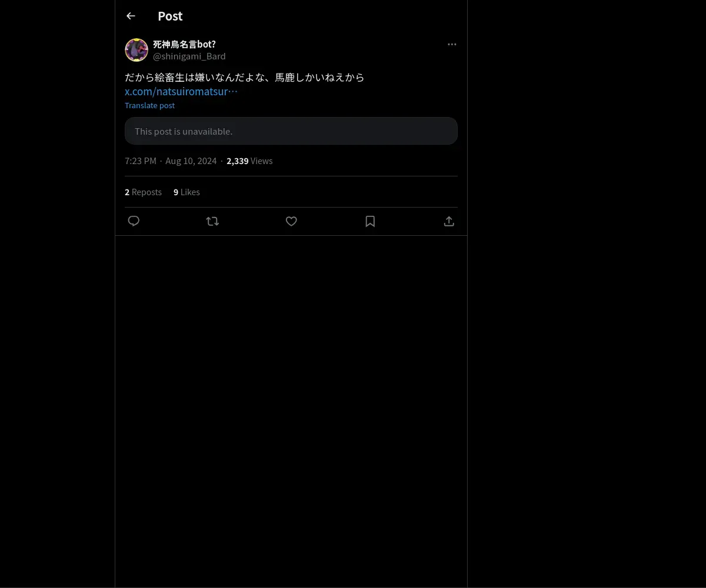Open share options via upload arrow icon
The width and height of the screenshot is (706, 588).
click(x=449, y=221)
